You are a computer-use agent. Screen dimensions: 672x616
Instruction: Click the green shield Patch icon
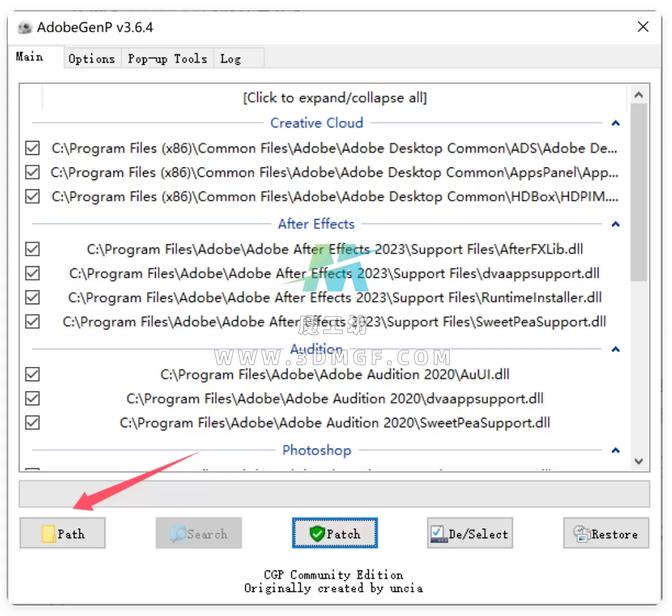pos(317,533)
